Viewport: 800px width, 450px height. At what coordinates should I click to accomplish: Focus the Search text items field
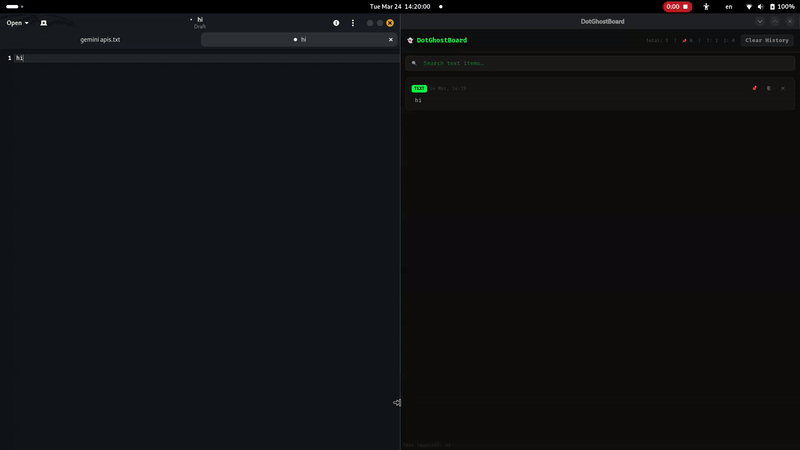600,63
